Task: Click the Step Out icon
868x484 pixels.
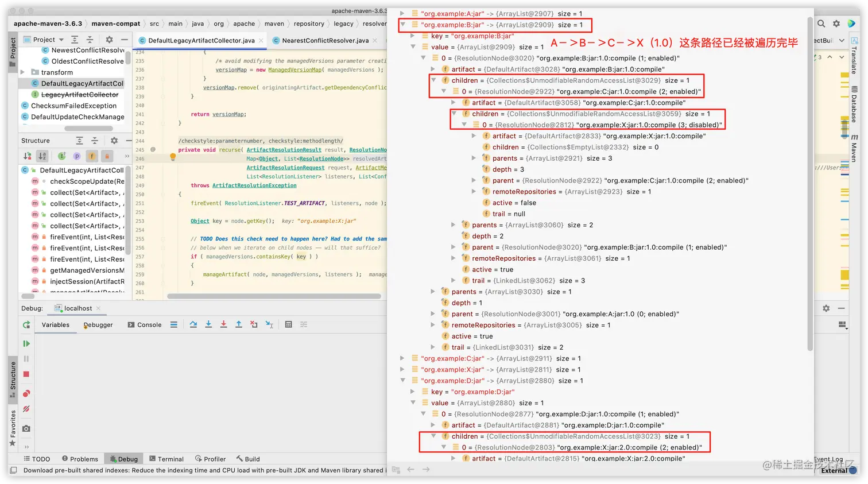Action: tap(239, 324)
